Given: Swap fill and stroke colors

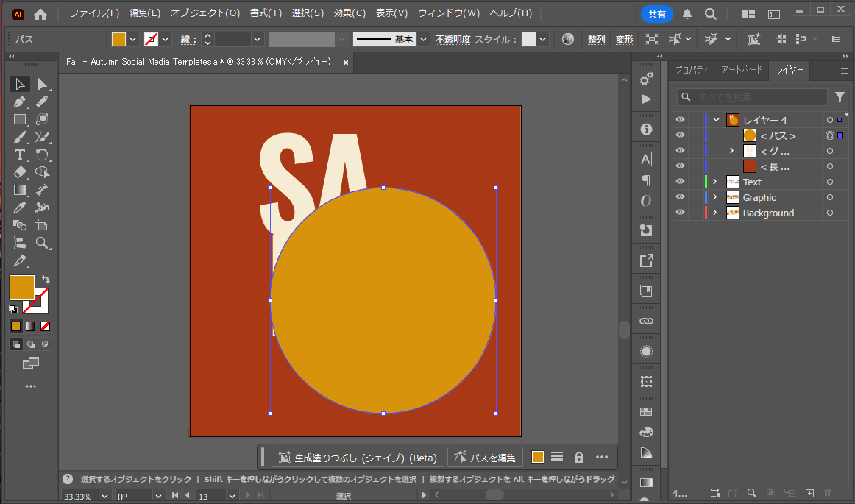Looking at the screenshot, I should click(46, 280).
